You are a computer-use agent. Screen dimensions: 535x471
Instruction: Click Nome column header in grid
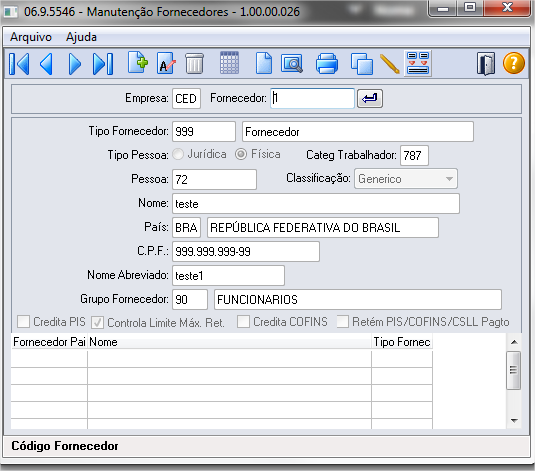(229, 342)
